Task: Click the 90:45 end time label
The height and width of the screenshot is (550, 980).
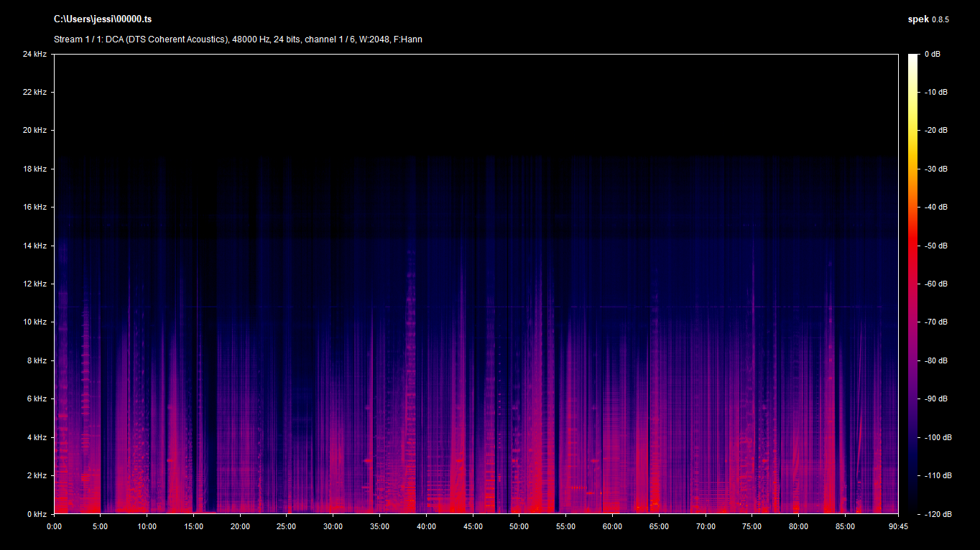Action: [x=897, y=526]
